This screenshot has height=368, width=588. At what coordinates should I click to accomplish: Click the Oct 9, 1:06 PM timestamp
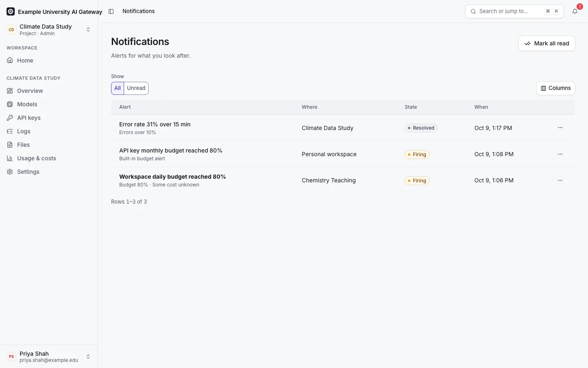point(494,180)
